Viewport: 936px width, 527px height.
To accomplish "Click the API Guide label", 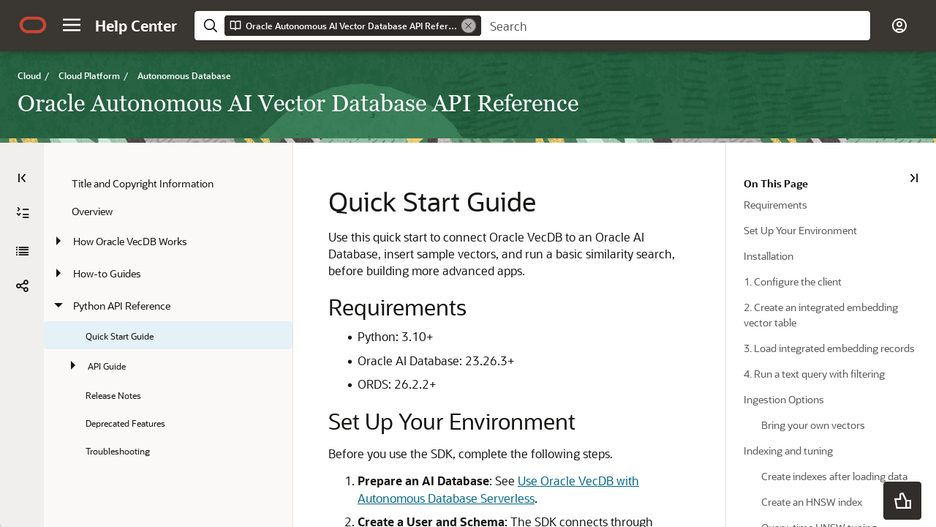I will [x=107, y=366].
